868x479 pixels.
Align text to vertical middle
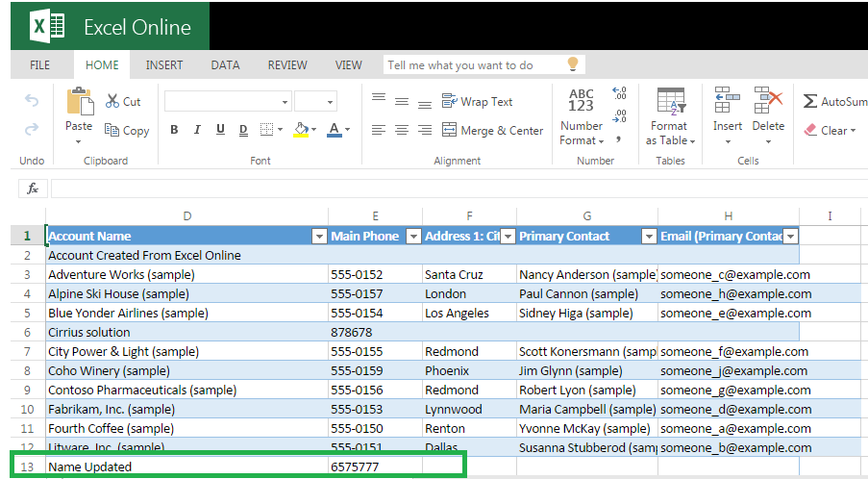point(402,101)
